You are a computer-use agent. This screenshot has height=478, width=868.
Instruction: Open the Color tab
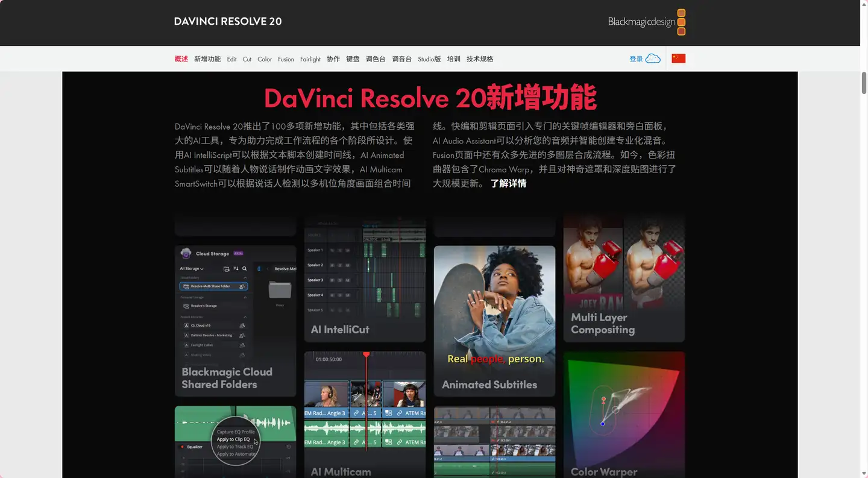tap(265, 59)
